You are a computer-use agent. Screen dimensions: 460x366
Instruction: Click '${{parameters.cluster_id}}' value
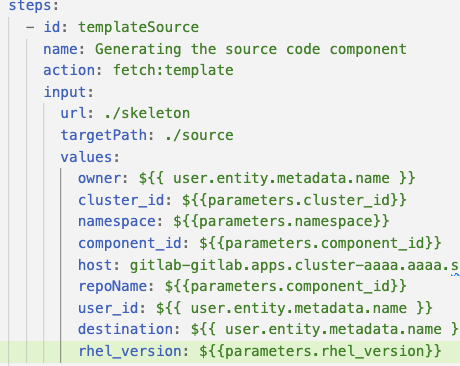294,200
